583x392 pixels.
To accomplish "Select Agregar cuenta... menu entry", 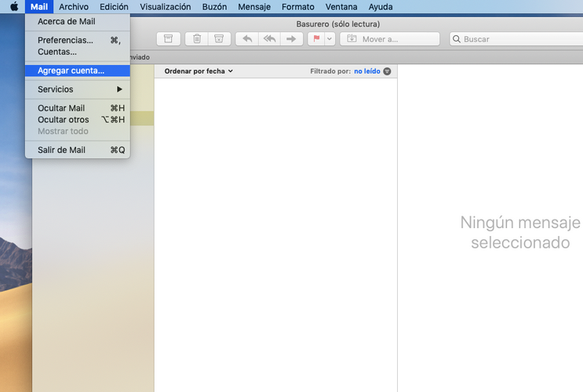I will (x=78, y=71).
